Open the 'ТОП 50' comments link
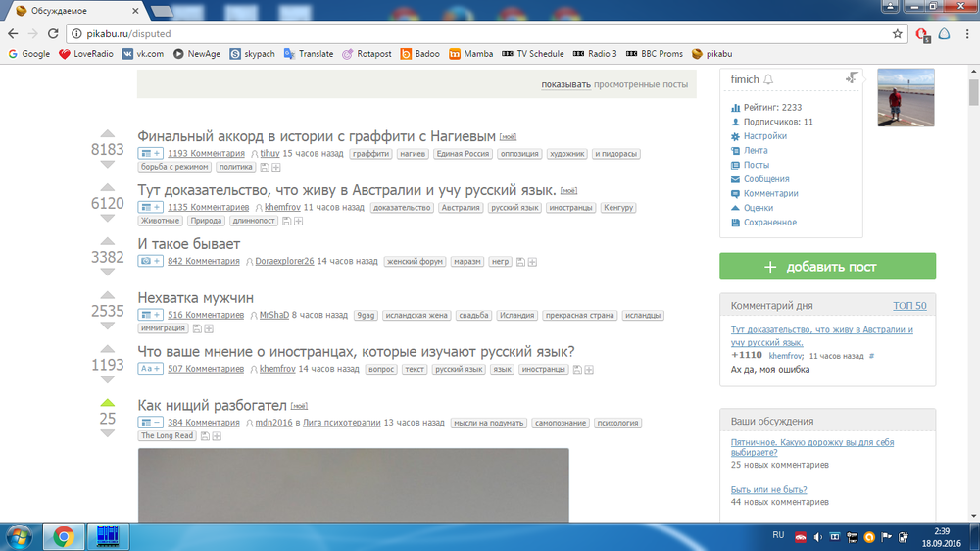Screen dimensions: 980x551 (908, 306)
